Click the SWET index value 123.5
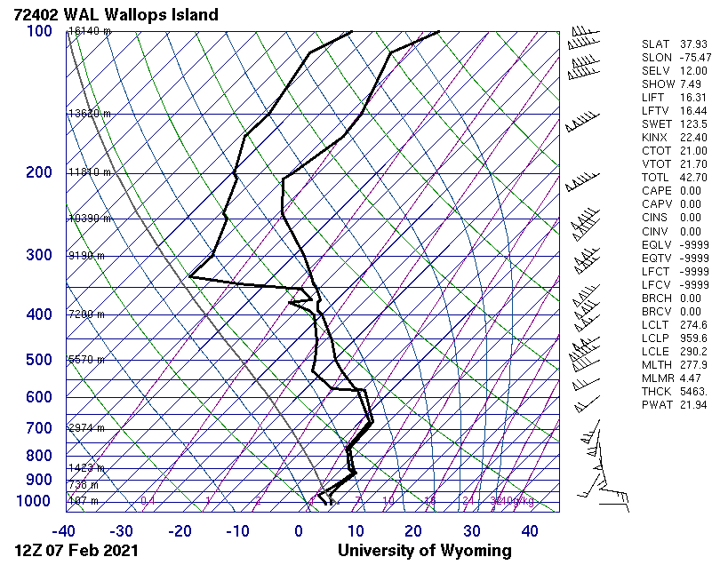 (693, 124)
